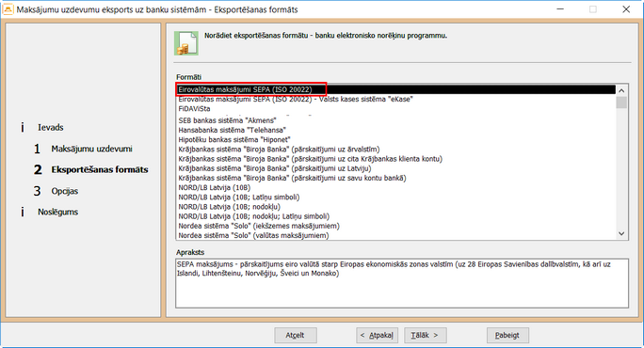Go to Eksportēšanas formāts step
The width and height of the screenshot is (644, 348).
click(100, 170)
